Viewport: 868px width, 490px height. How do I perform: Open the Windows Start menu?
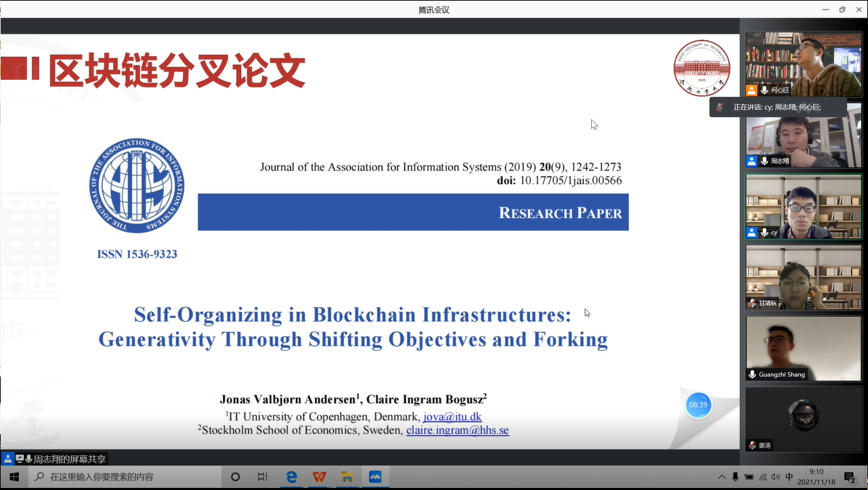[x=14, y=476]
